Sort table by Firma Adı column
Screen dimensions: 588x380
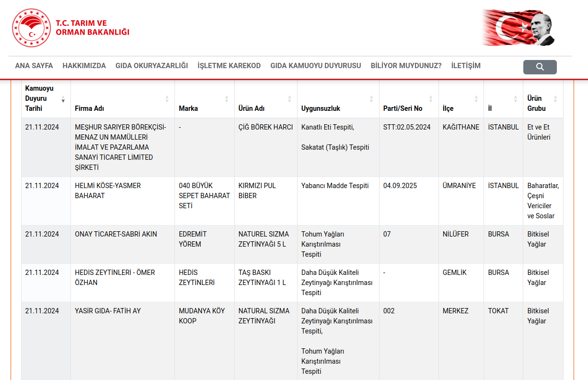coord(167,99)
